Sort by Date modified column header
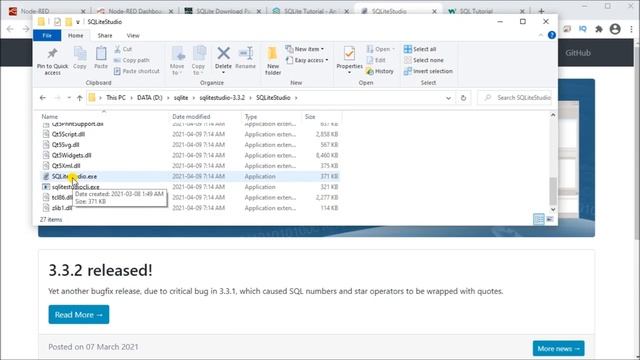Image resolution: width=640 pixels, height=360 pixels. pos(191,117)
